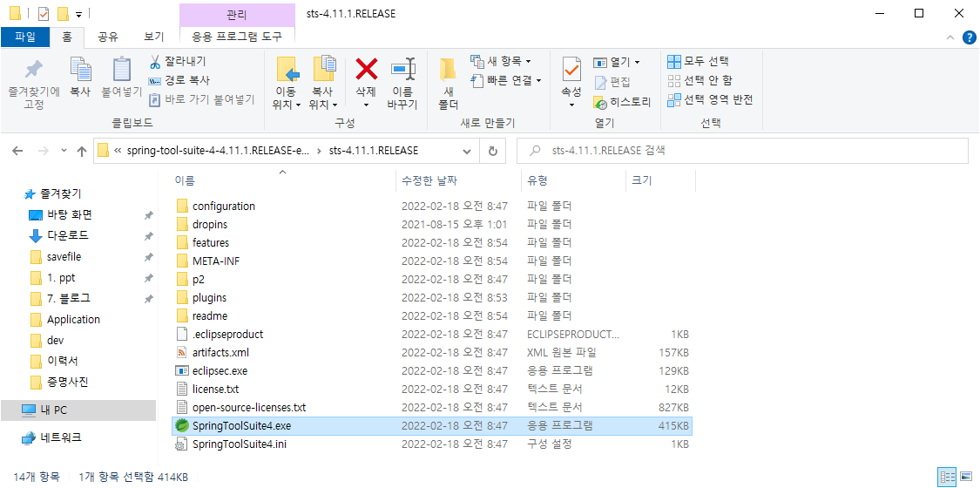Click Invert selection (선택 영역 반전)
Image resolution: width=980 pixels, height=488 pixels.
click(710, 99)
